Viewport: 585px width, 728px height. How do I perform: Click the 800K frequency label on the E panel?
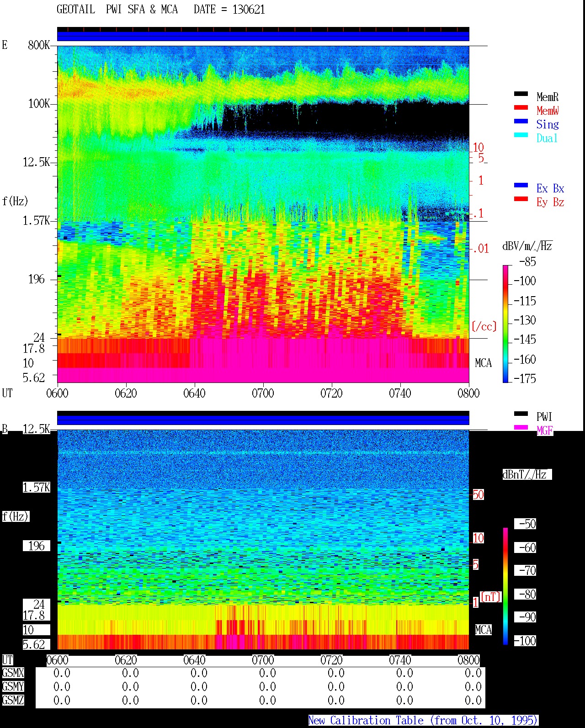(39, 45)
